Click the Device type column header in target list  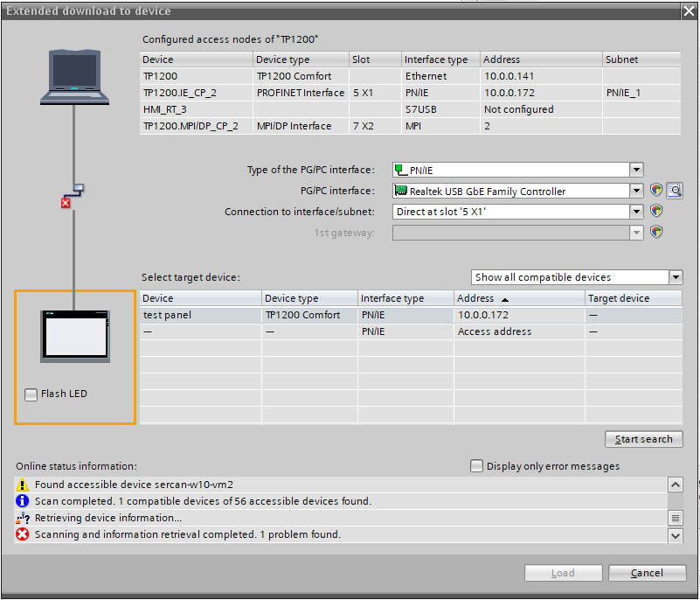[309, 298]
